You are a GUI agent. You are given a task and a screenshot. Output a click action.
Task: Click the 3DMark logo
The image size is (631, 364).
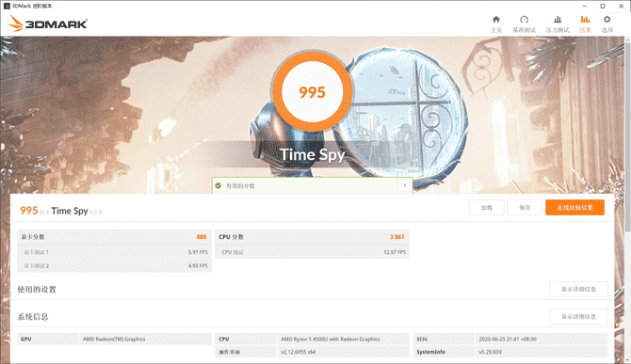[48, 24]
